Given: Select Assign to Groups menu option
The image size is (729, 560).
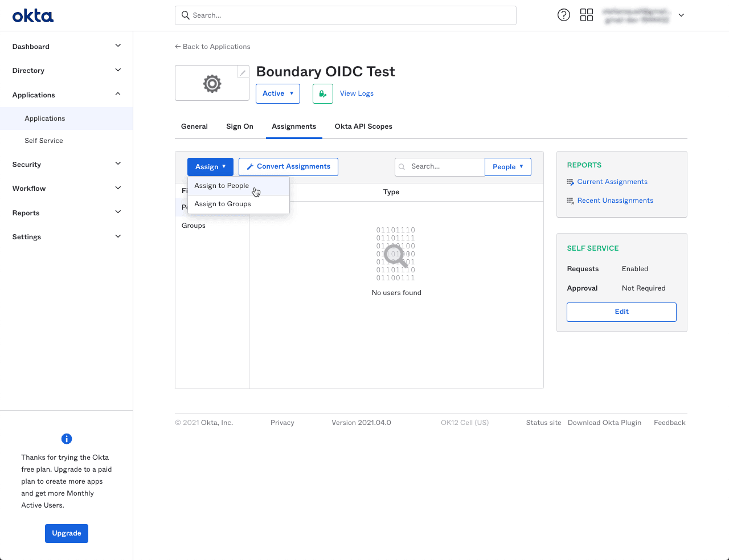Looking at the screenshot, I should point(239,204).
